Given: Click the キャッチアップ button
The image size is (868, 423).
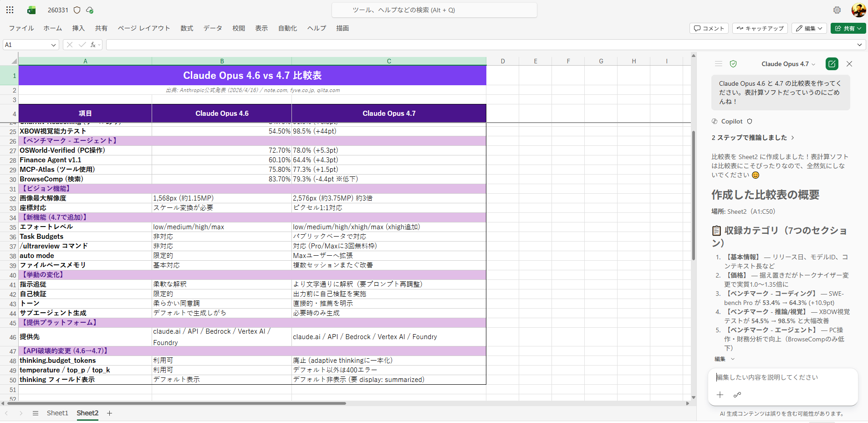Looking at the screenshot, I should [x=760, y=28].
